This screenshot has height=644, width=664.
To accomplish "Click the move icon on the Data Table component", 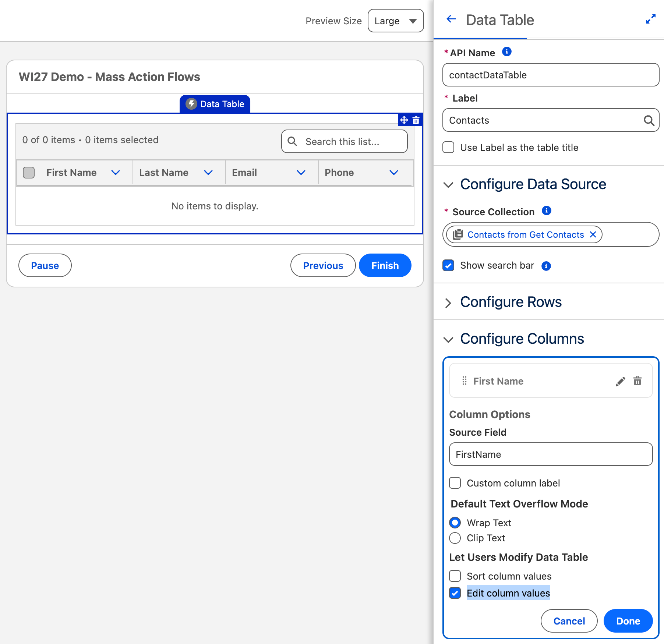I will pos(404,120).
